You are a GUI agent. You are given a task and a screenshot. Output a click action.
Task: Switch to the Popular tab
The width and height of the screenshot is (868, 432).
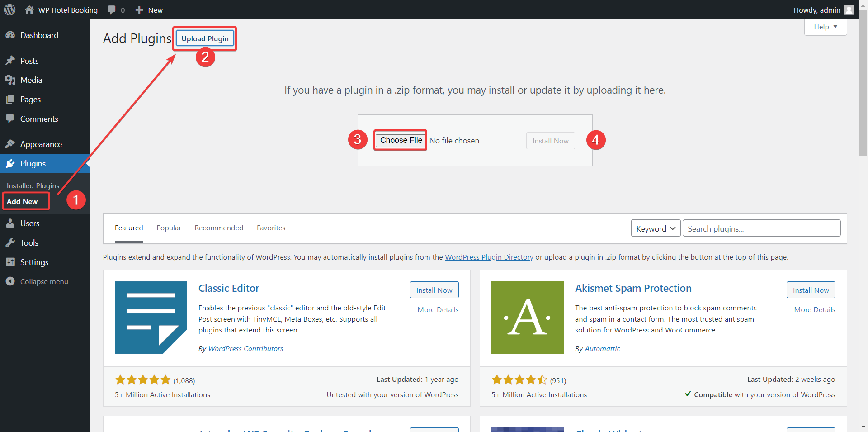pos(169,228)
